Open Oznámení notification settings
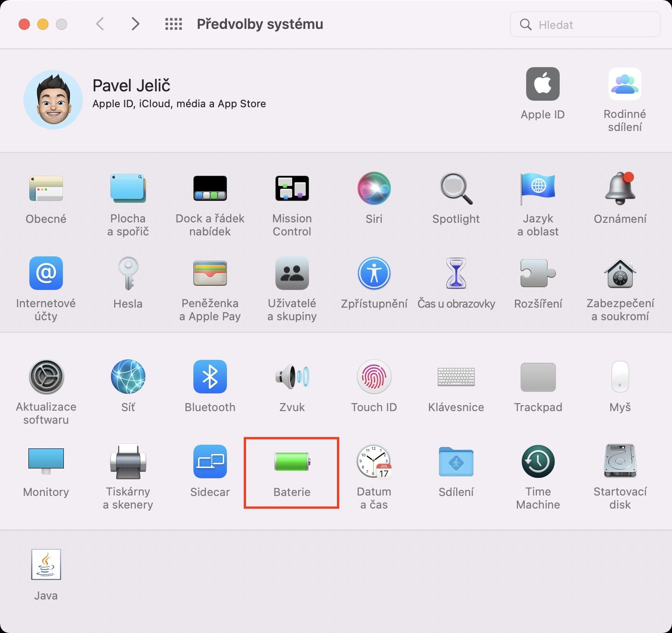Viewport: 672px width, 633px height. [620, 189]
